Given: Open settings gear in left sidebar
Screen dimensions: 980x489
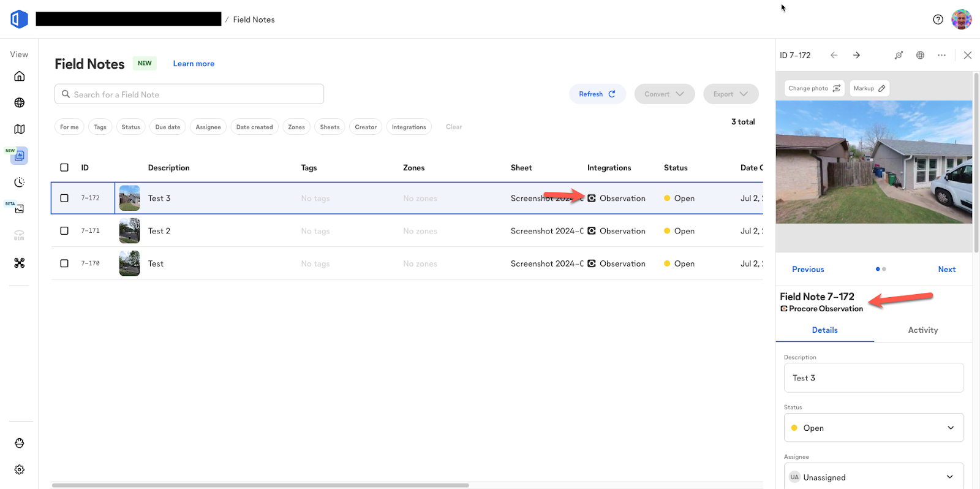Looking at the screenshot, I should [20, 469].
